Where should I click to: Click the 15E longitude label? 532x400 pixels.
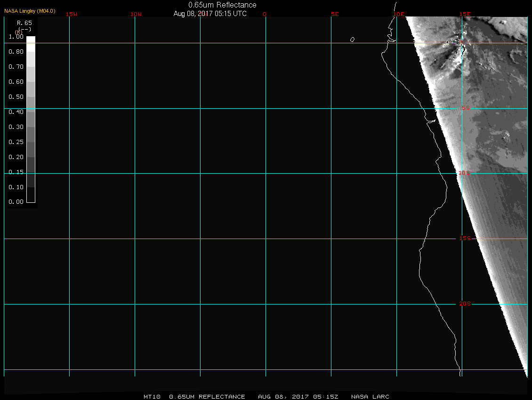click(x=466, y=14)
